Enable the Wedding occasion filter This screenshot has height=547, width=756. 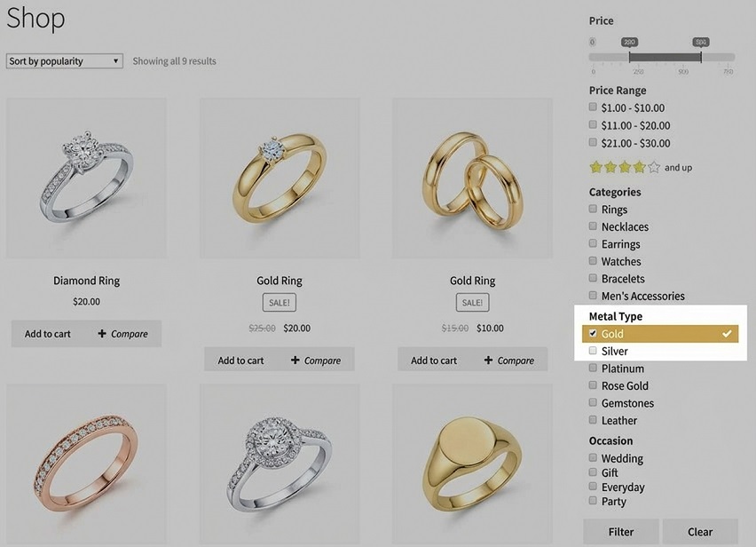[592, 458]
